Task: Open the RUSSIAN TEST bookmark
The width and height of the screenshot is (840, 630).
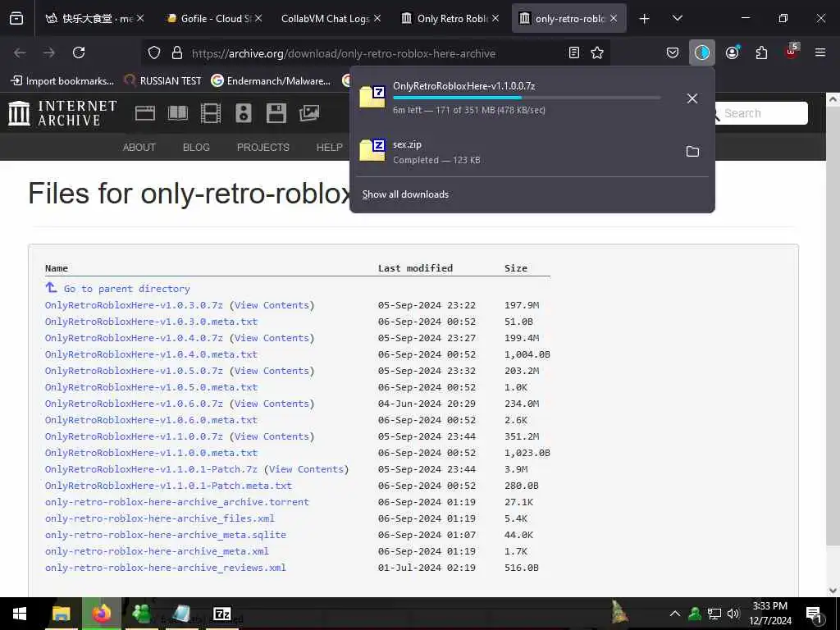Action: pyautogui.click(x=163, y=81)
